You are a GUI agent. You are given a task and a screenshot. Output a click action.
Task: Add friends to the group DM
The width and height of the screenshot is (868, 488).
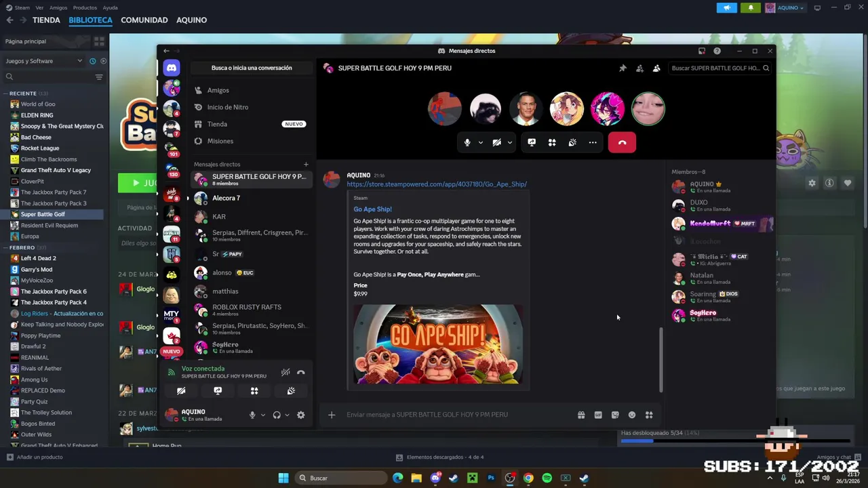(x=639, y=68)
